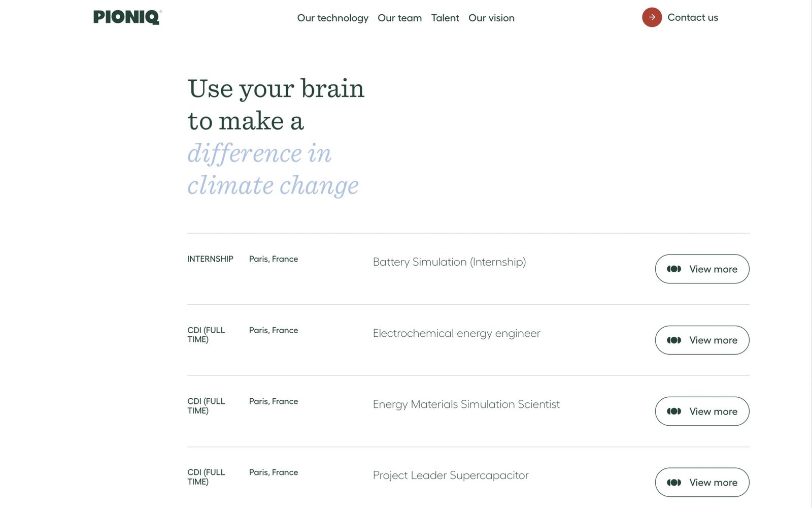Image resolution: width=812 pixels, height=508 pixels.
Task: Click the dots icon beside Battery Simulation View more
Action: pyautogui.click(x=674, y=269)
